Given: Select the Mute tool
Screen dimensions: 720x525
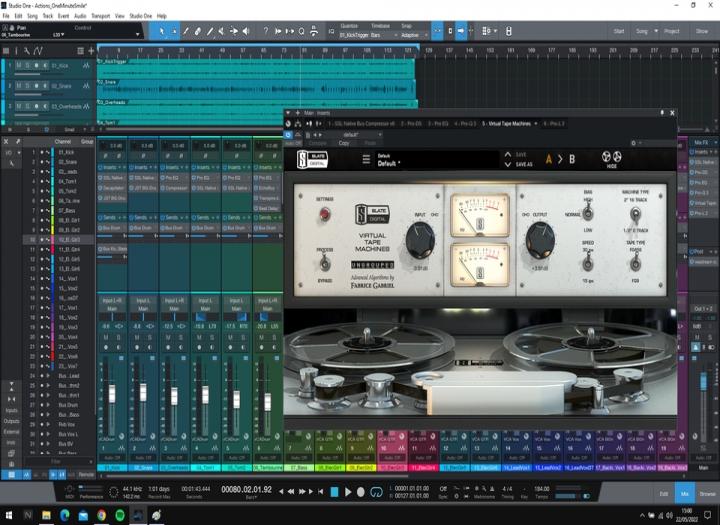Looking at the screenshot, I should (x=221, y=31).
